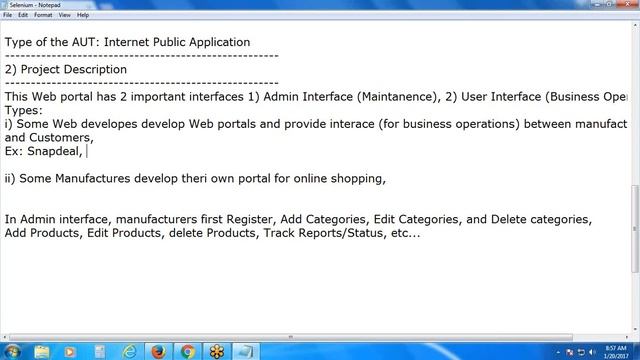Click the line starting 'This Web portal has 2'
The height and width of the screenshot is (360, 640).
coord(316,97)
